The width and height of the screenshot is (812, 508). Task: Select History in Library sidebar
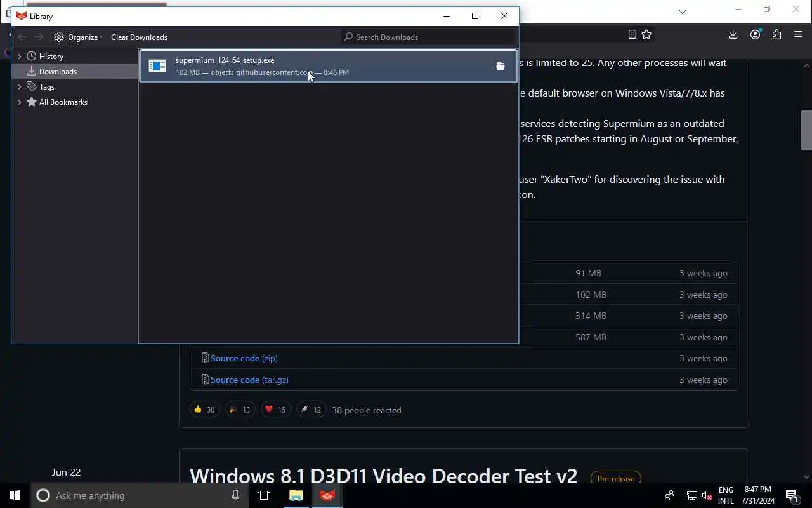[x=51, y=57]
